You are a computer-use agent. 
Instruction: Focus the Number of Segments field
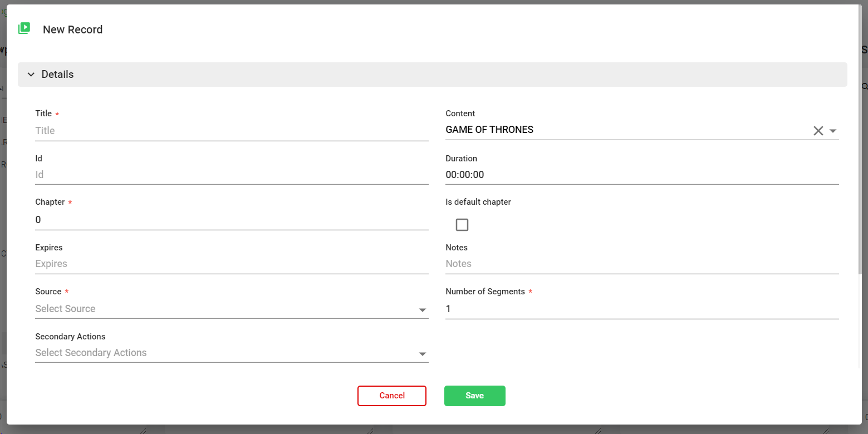pos(641,309)
